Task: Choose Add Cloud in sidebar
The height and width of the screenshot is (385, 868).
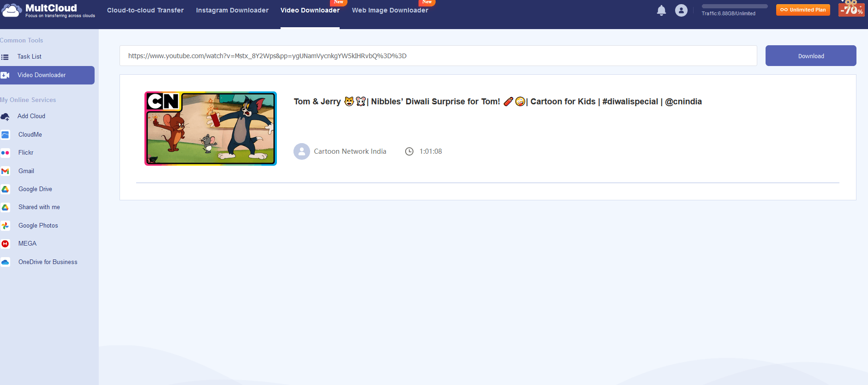Action: click(31, 116)
